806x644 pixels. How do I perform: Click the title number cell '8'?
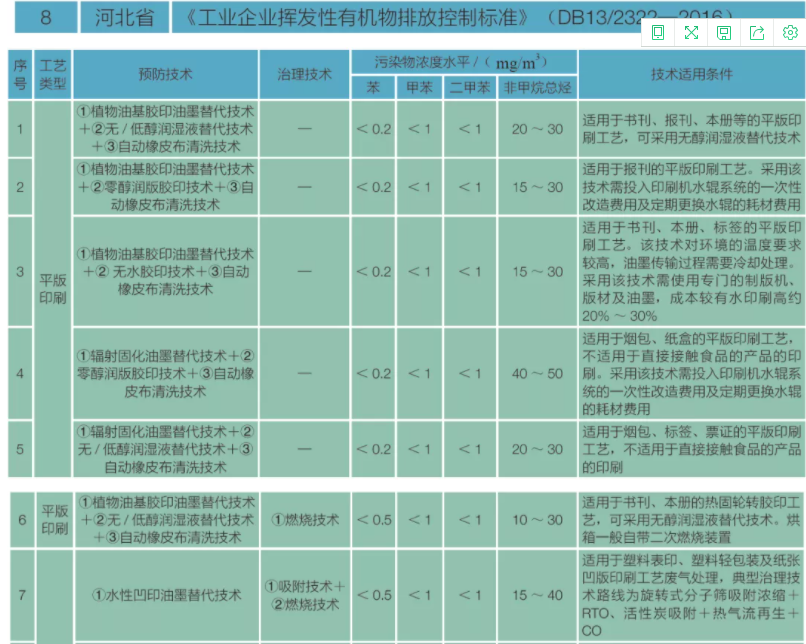point(46,17)
